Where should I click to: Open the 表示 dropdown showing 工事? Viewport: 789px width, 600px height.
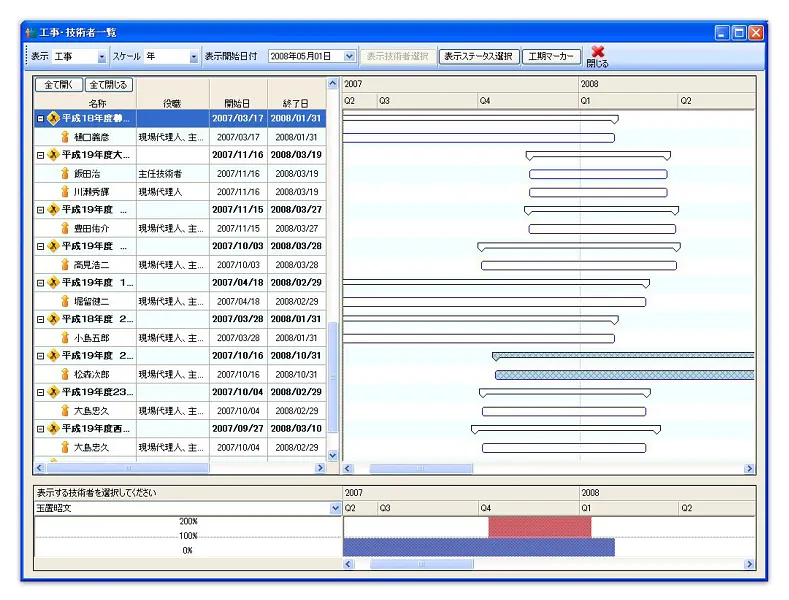101,57
